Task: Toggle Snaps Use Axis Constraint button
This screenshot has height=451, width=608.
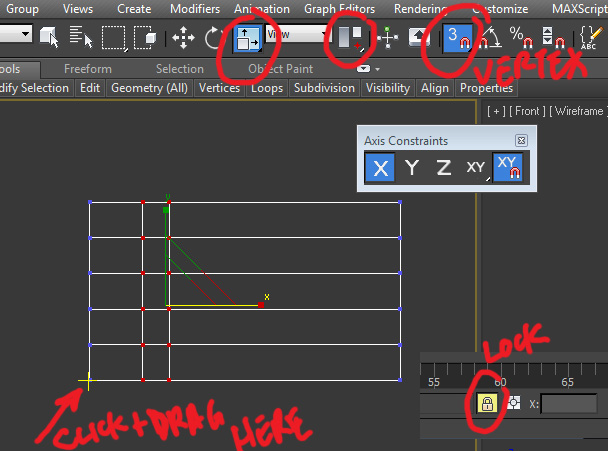Action: (508, 168)
